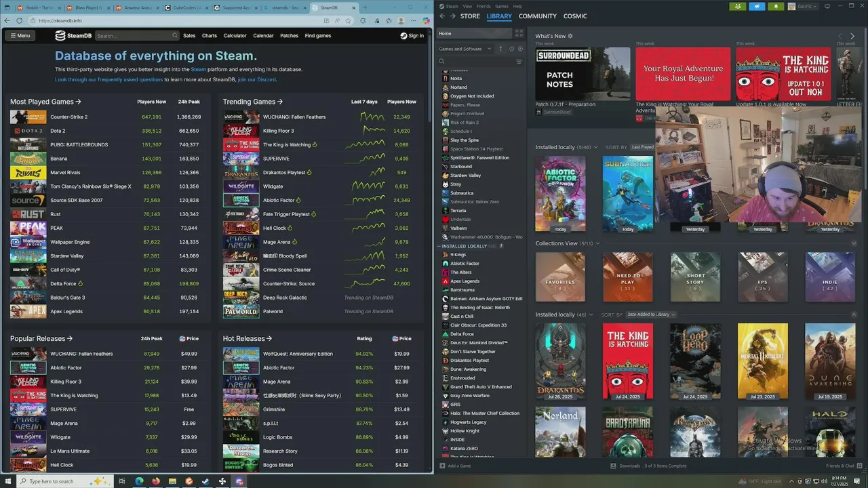The width and height of the screenshot is (868, 488).
Task: Open the Most Played Games heading link
Action: click(x=45, y=102)
